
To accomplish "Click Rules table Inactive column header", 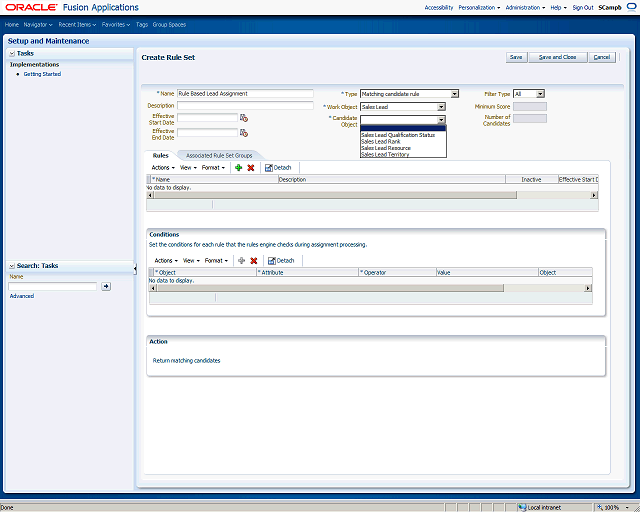I will (x=531, y=179).
